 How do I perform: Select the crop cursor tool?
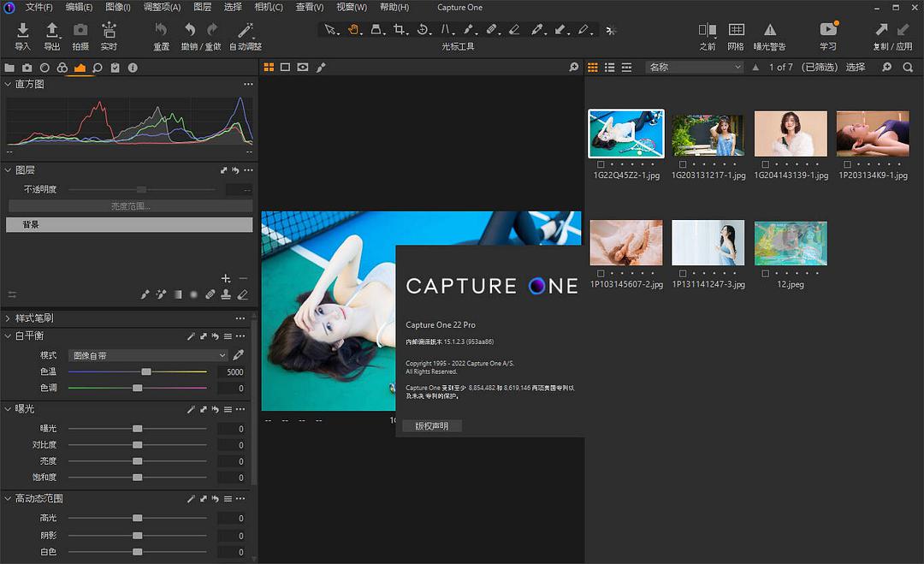[399, 29]
